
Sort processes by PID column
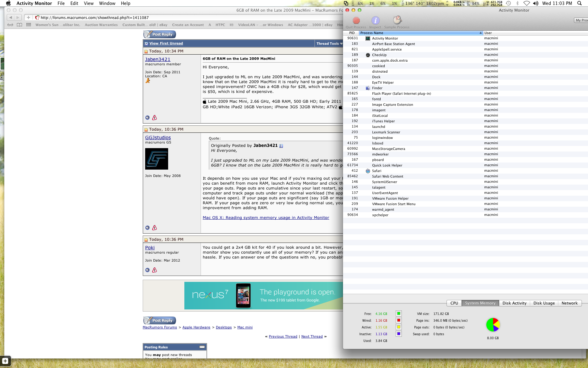(352, 33)
